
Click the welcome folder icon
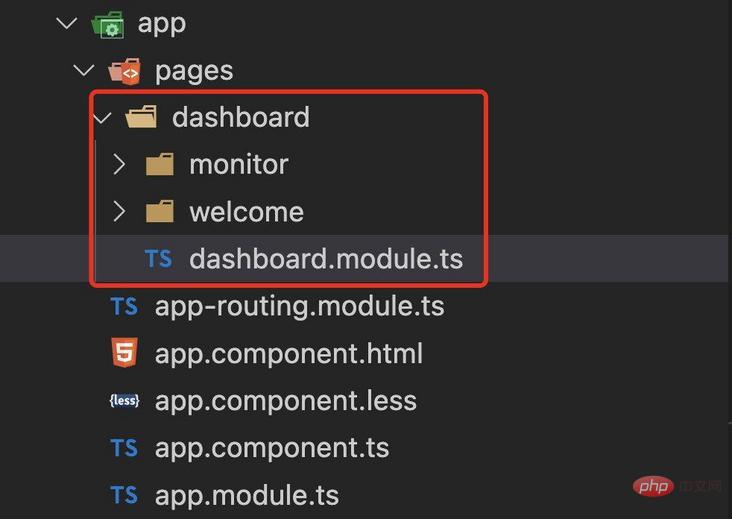tap(159, 212)
